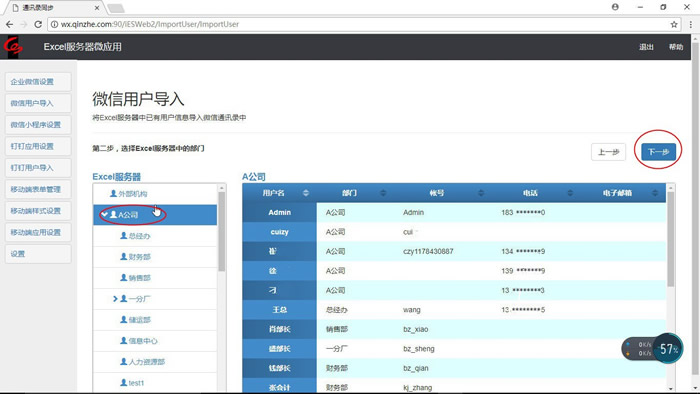
Task: Click person icon beside 储运部
Action: (124, 319)
